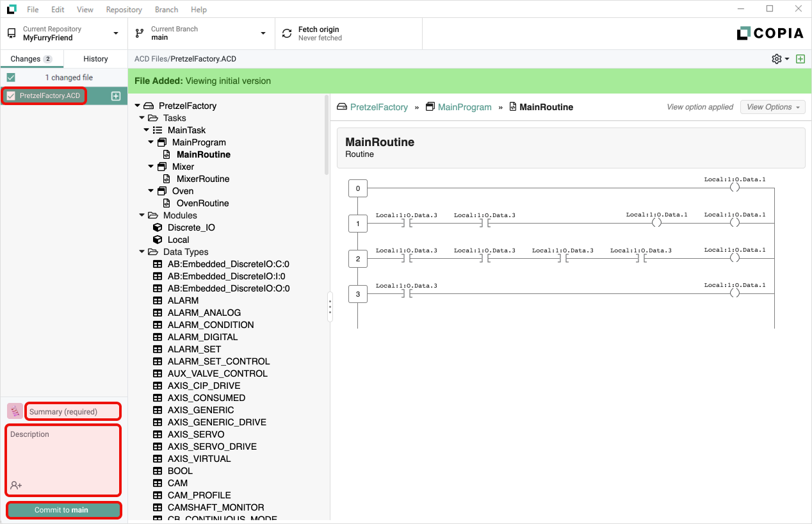Screen dimensions: 812x524
Task: Toggle the all changed files checkbox
Action: click(11, 78)
